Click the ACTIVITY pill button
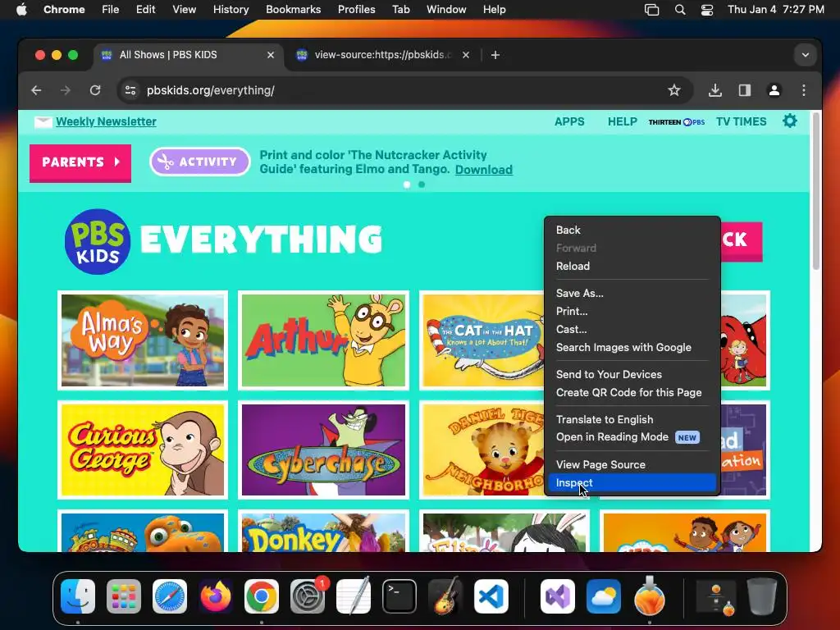840x630 pixels. pos(200,162)
